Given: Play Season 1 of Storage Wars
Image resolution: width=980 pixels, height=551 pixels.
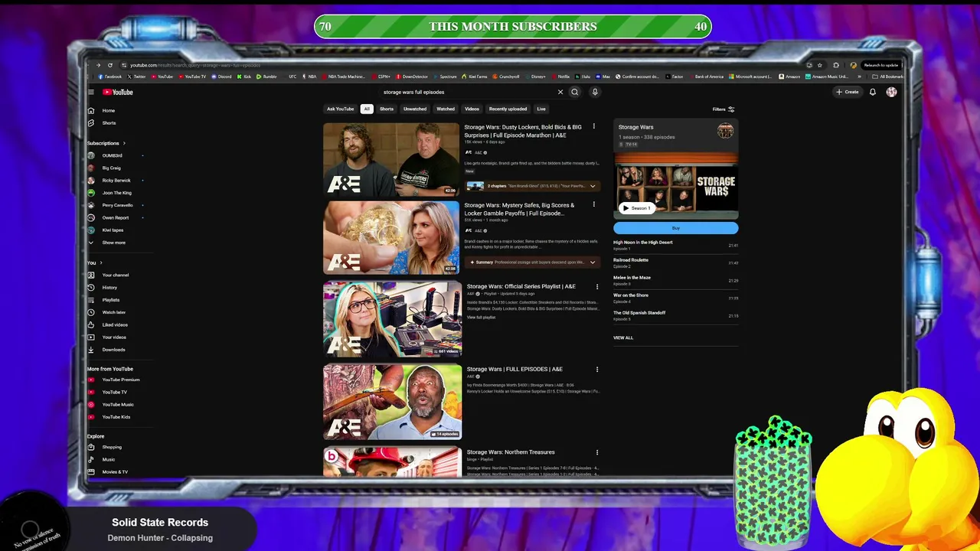Looking at the screenshot, I should [637, 208].
